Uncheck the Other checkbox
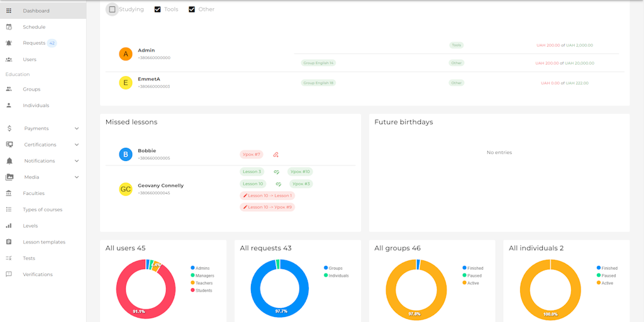The image size is (644, 322). pos(192,9)
